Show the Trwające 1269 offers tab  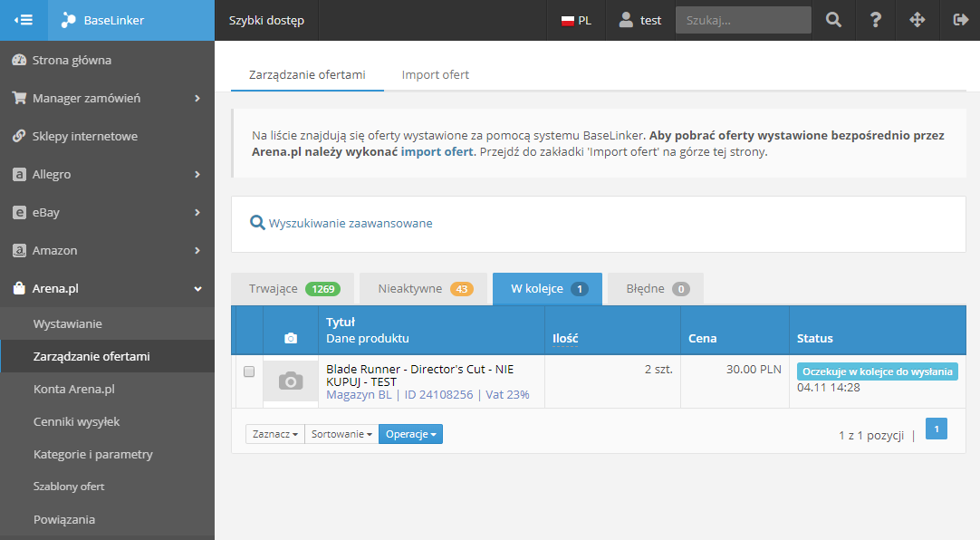click(x=293, y=289)
